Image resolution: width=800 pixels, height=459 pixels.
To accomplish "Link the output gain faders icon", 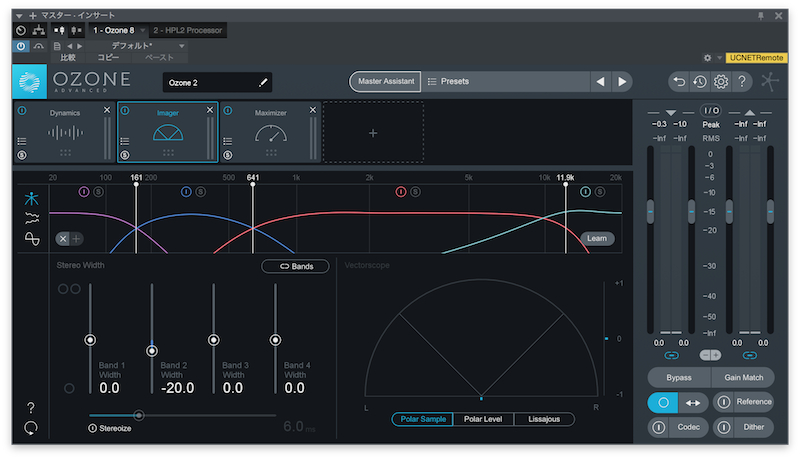I will [749, 355].
